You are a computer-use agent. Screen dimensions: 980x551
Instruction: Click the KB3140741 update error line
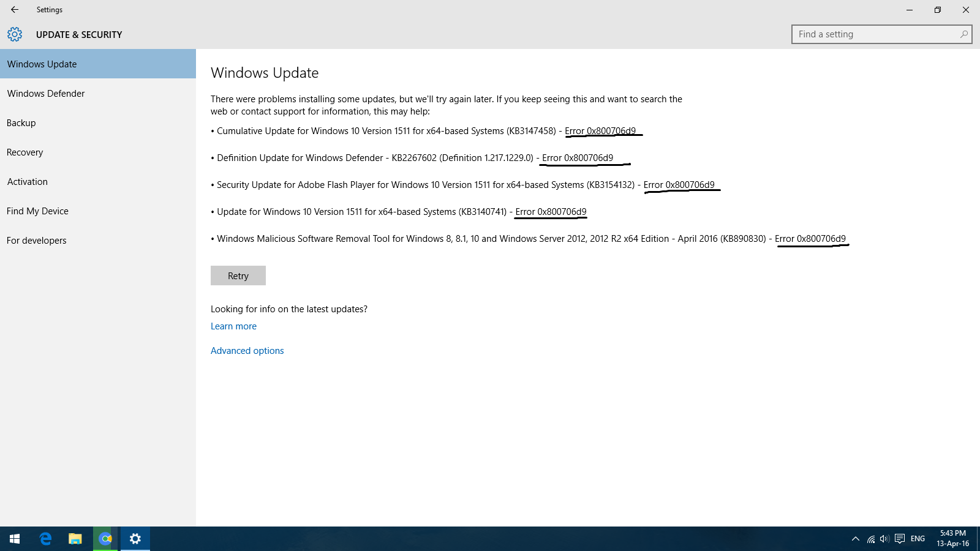coord(399,212)
